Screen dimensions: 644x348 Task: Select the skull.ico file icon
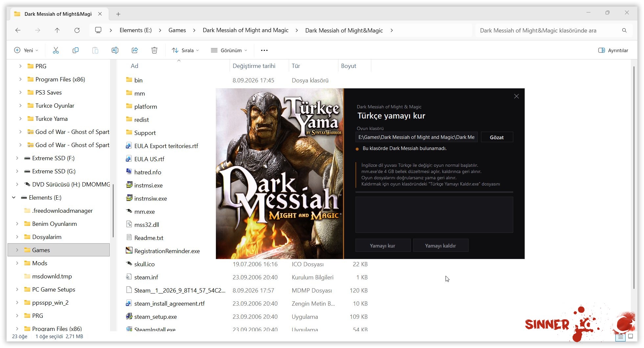tap(129, 264)
